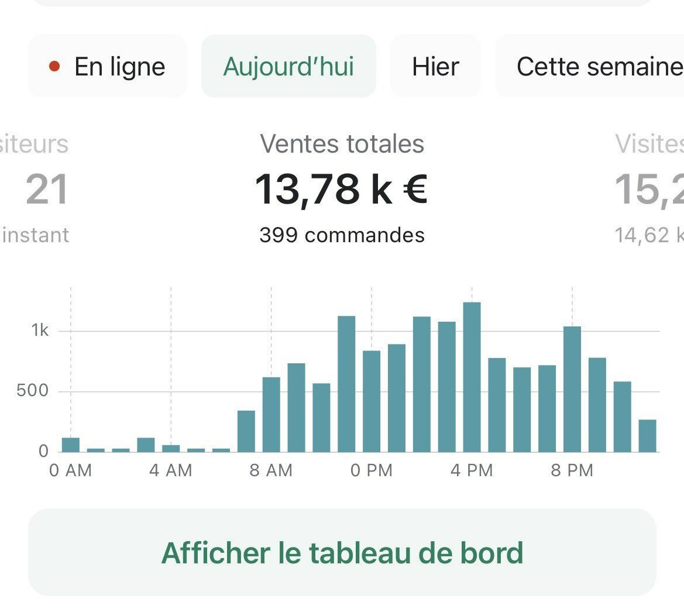Click the 500 gridline label
The image size is (684, 616).
pyautogui.click(x=32, y=390)
